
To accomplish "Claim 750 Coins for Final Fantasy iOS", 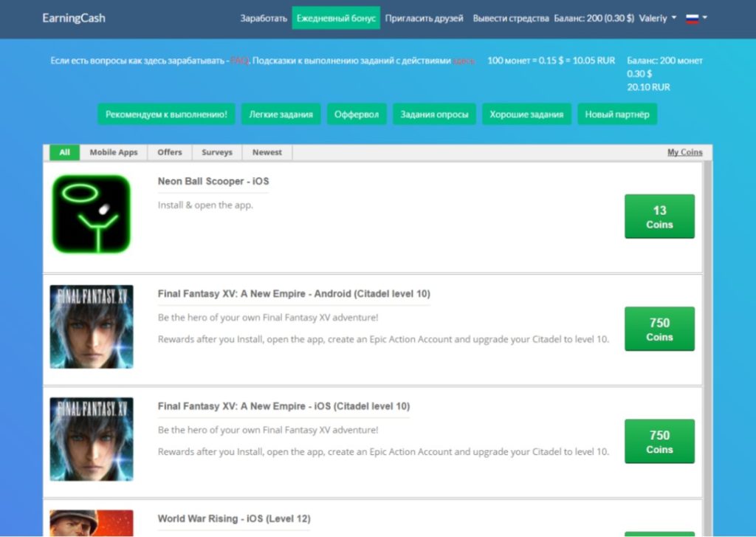I will (659, 442).
